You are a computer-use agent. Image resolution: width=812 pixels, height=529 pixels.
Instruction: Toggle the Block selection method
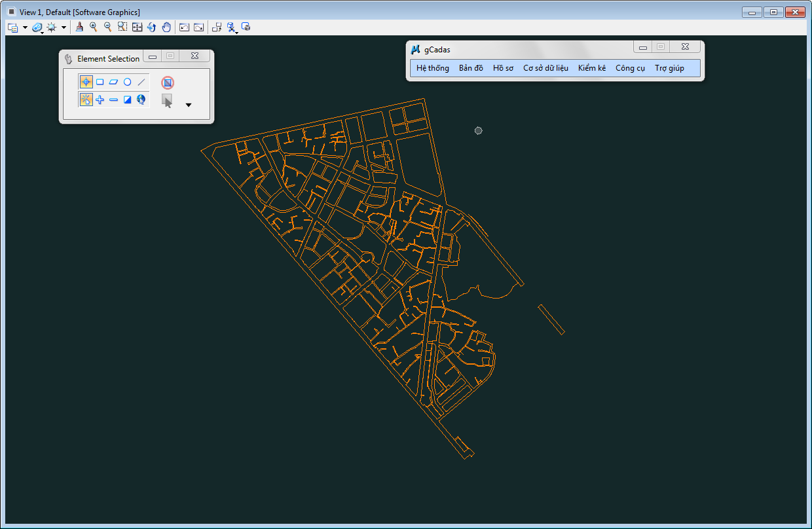tap(100, 82)
